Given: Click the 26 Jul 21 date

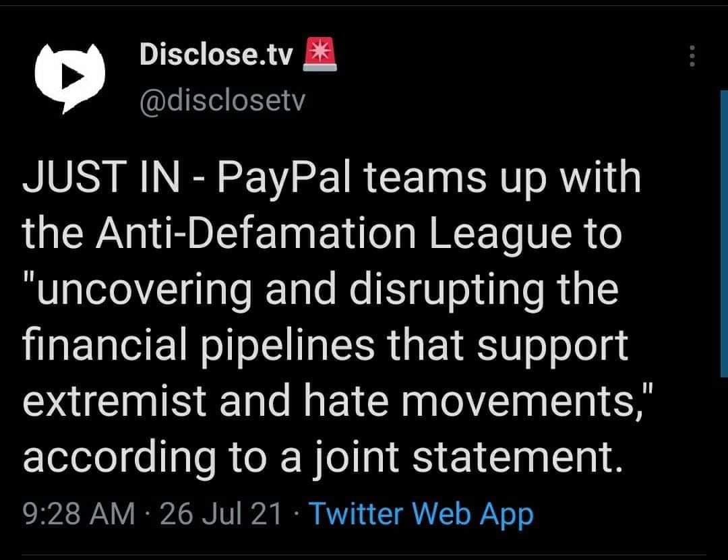Looking at the screenshot, I should click(x=221, y=514).
